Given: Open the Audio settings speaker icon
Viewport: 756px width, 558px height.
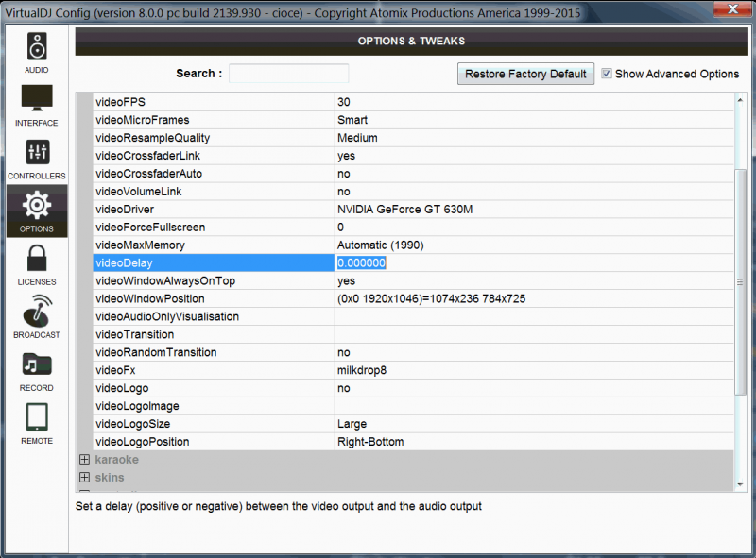Looking at the screenshot, I should click(37, 46).
